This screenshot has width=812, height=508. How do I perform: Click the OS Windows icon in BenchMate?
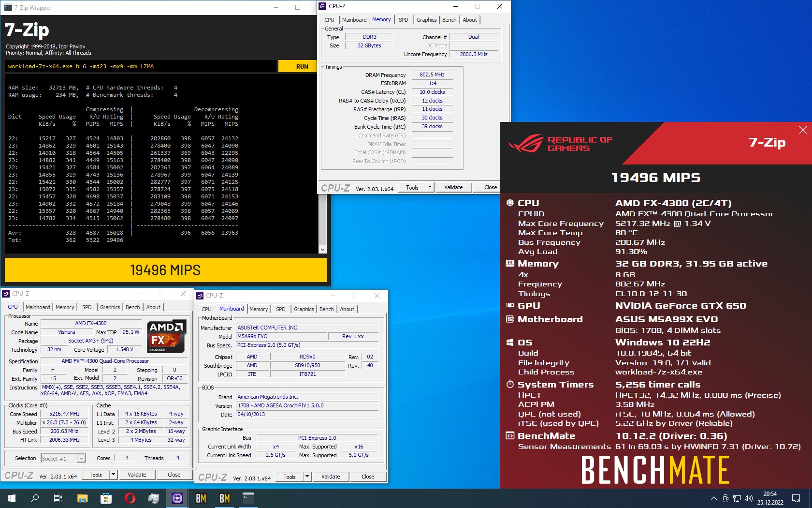[510, 342]
